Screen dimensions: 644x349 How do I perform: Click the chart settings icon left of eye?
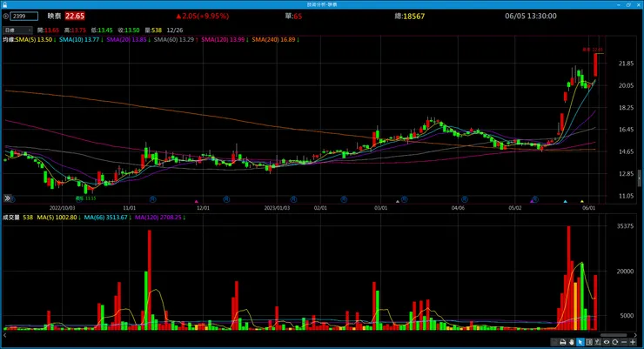click(598, 342)
